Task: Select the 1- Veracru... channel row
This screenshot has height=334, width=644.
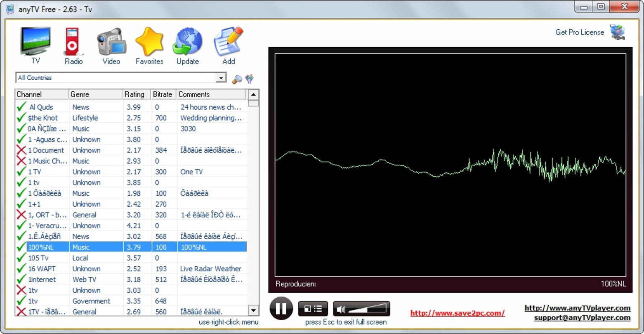Action: coord(131,225)
